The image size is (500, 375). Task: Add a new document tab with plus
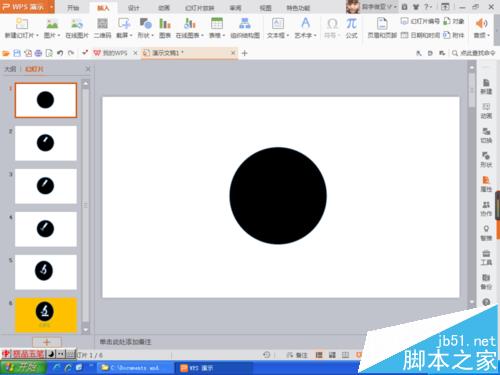point(244,53)
